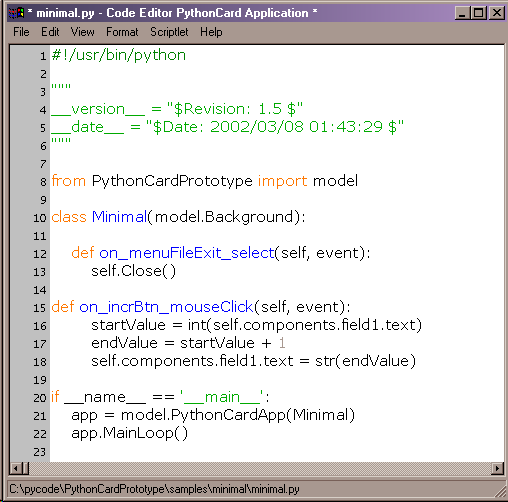Click the horizontal scrollbar right arrow
Screen dimensions: 508x502
(x=497, y=468)
